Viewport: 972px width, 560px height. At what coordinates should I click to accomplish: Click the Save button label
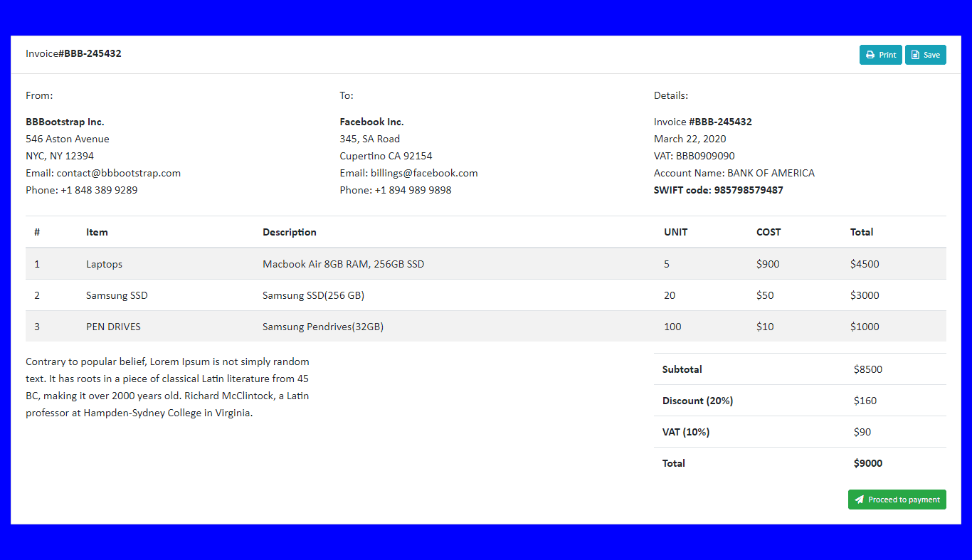(931, 55)
